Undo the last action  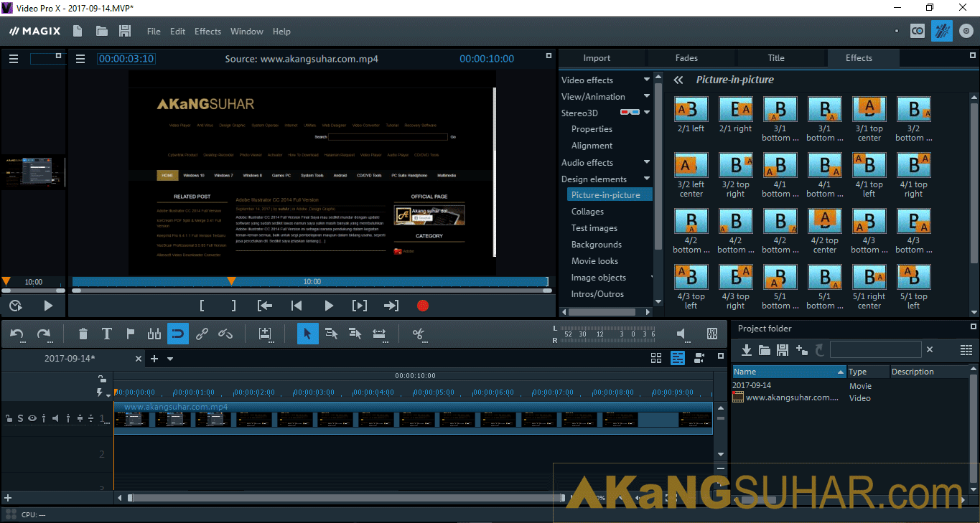17,334
